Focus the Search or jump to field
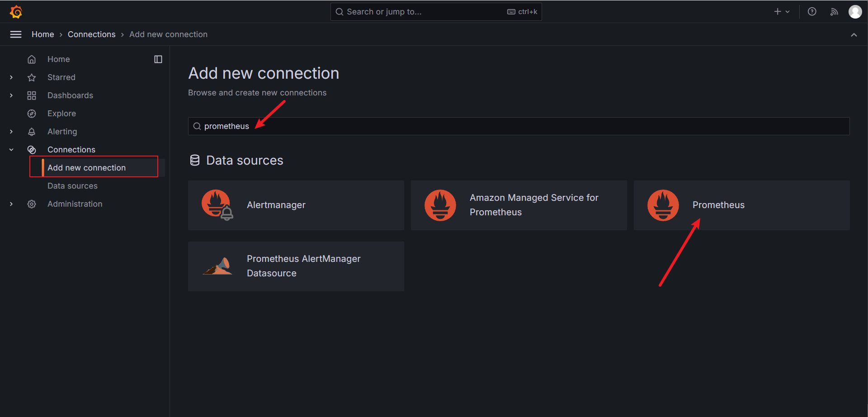 point(436,12)
